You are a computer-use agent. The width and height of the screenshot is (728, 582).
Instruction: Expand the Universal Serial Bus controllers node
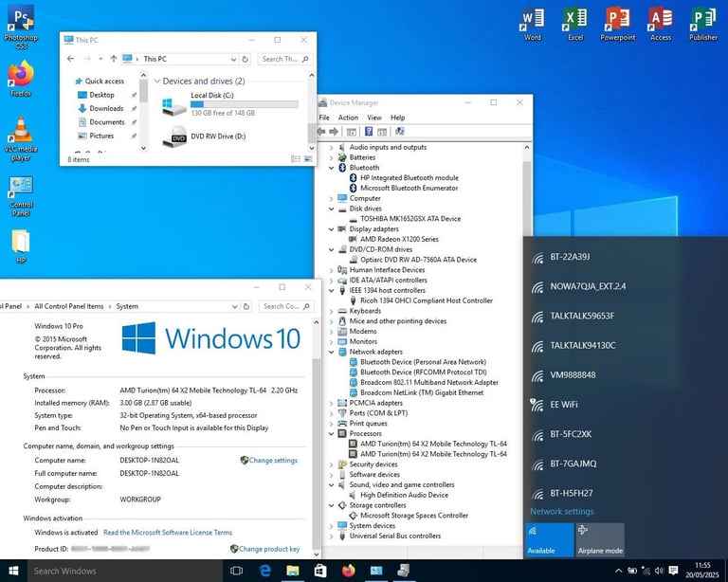[331, 537]
